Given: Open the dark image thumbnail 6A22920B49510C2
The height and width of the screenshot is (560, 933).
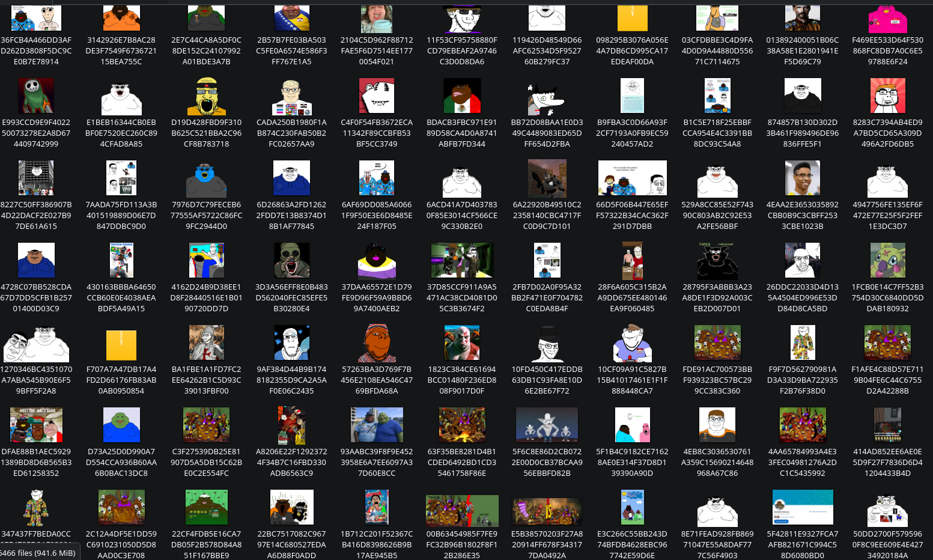Looking at the screenshot, I should tap(547, 178).
